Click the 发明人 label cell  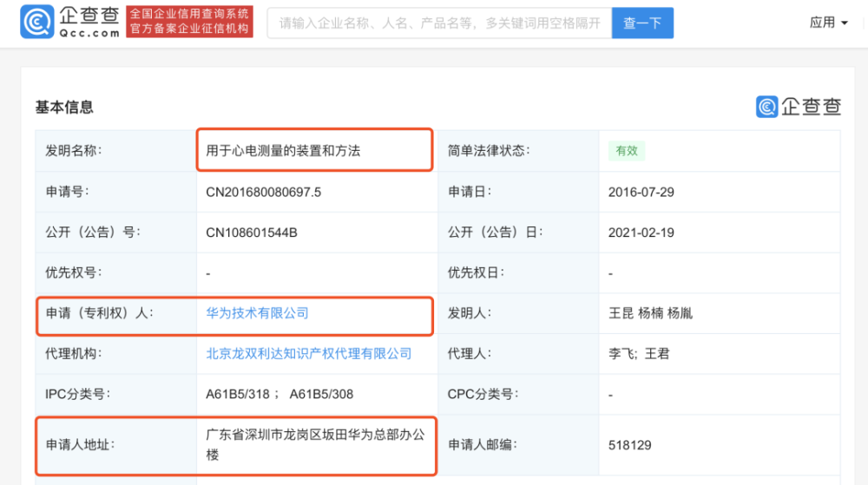click(519, 313)
